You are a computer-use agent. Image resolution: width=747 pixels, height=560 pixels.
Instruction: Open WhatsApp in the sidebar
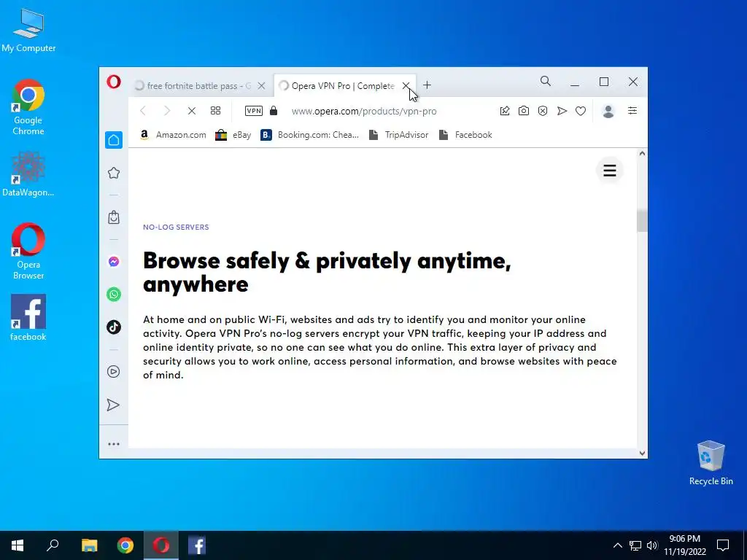point(113,295)
